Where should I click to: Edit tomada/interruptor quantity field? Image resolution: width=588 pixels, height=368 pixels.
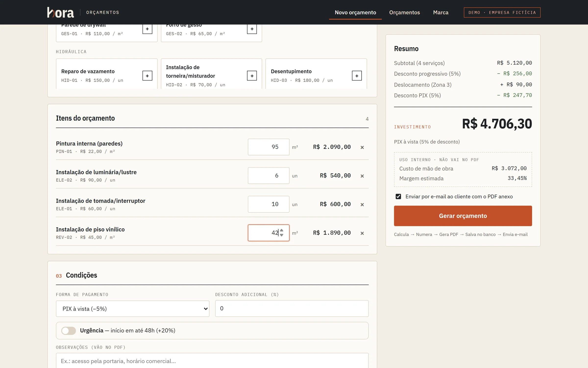[269, 204]
